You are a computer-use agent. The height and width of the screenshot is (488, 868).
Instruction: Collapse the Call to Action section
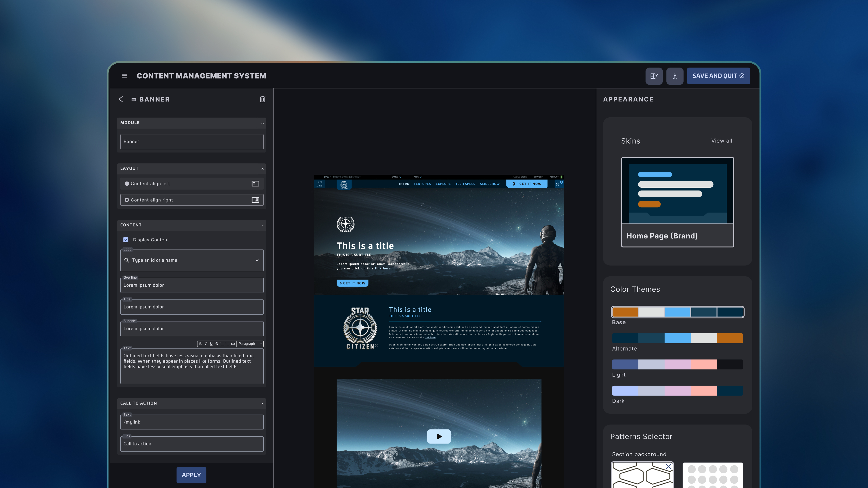pos(263,403)
